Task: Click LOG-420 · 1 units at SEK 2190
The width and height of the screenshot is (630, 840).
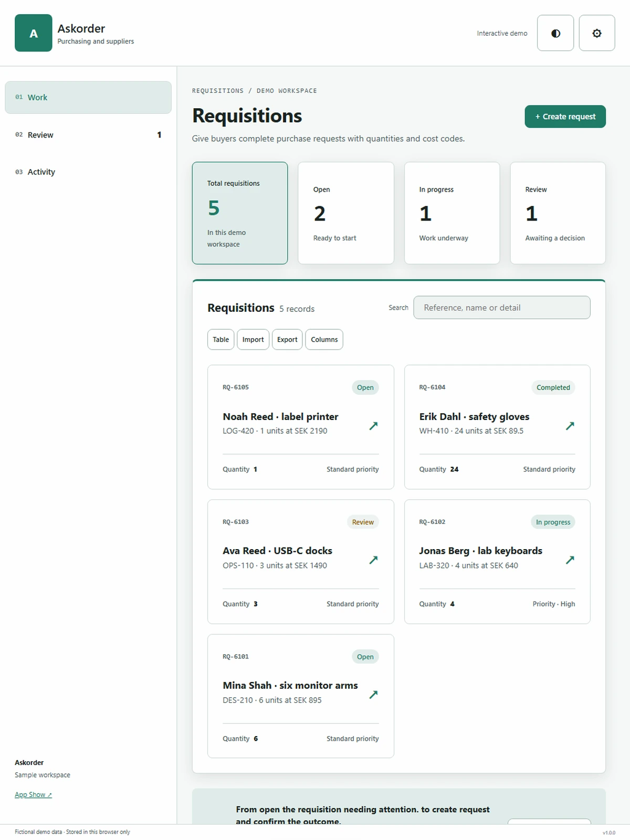Action: pos(275,431)
